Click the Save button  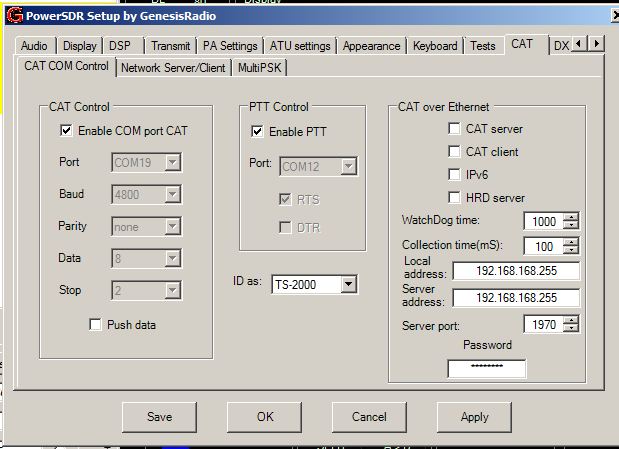click(159, 417)
